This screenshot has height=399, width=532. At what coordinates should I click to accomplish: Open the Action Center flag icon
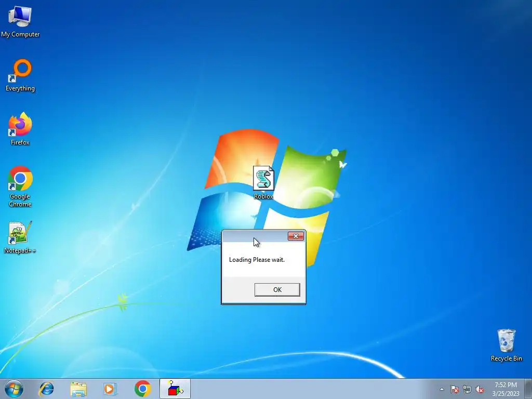point(455,389)
